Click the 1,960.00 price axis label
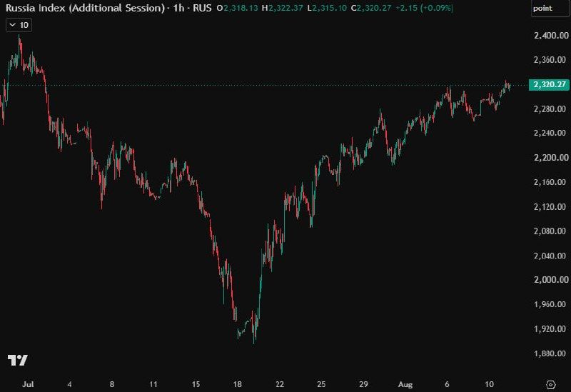This screenshot has height=392, width=571. coord(550,304)
